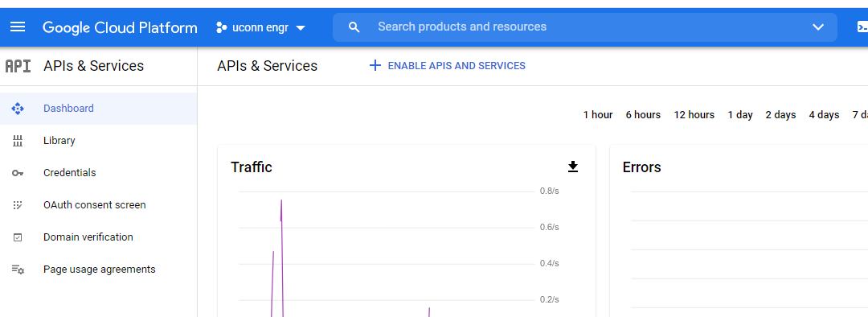The image size is (868, 317).
Task: Open the Dashboard sidebar item
Action: pos(99,109)
